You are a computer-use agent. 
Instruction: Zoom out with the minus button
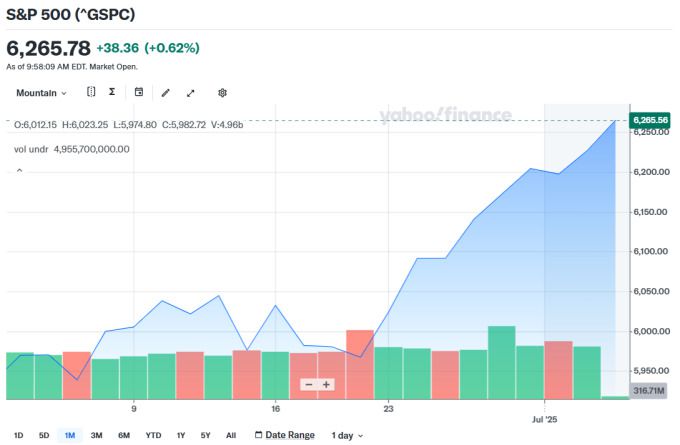(310, 384)
